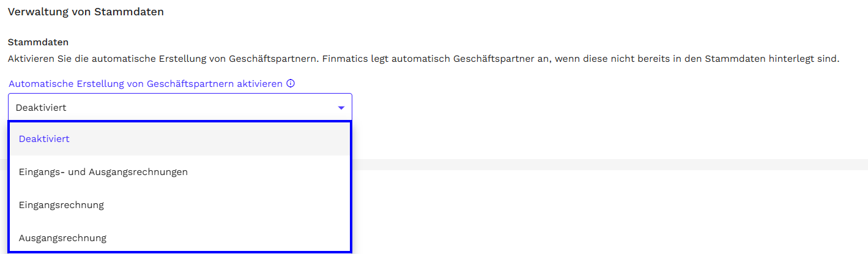
Task: Click the "Automatische Erstellung von Geschäftspartnern aktivieren" label
Action: click(x=146, y=84)
